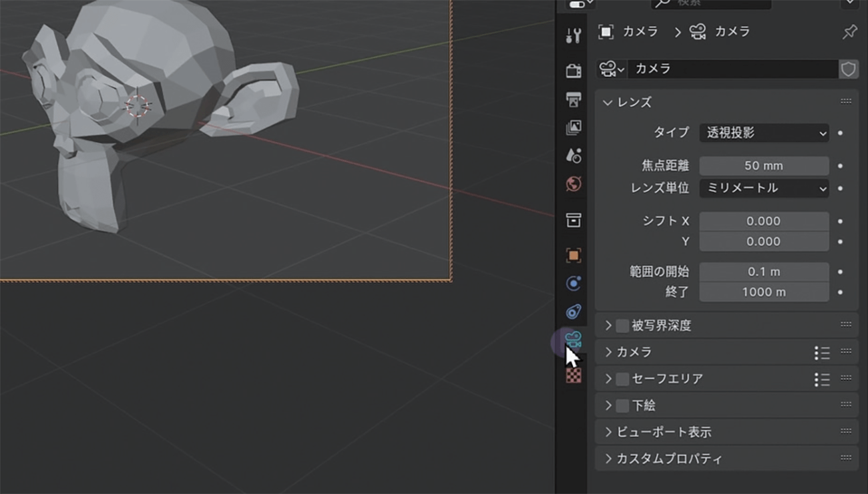Expand the カメラ panel

608,352
